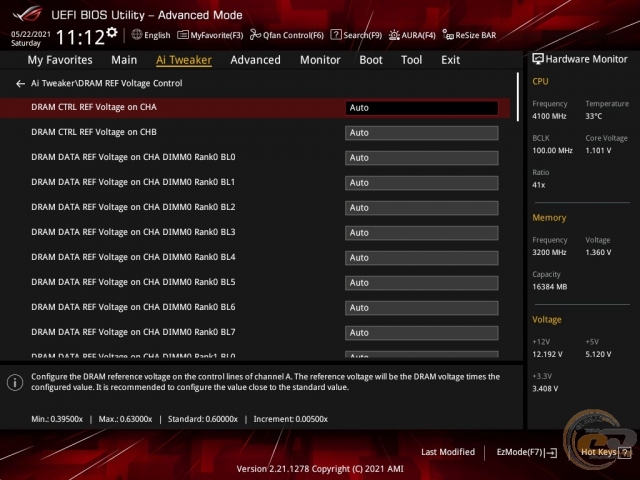This screenshot has width=640, height=480.
Task: Click Core Voltage 1.101 V value
Action: 598,151
